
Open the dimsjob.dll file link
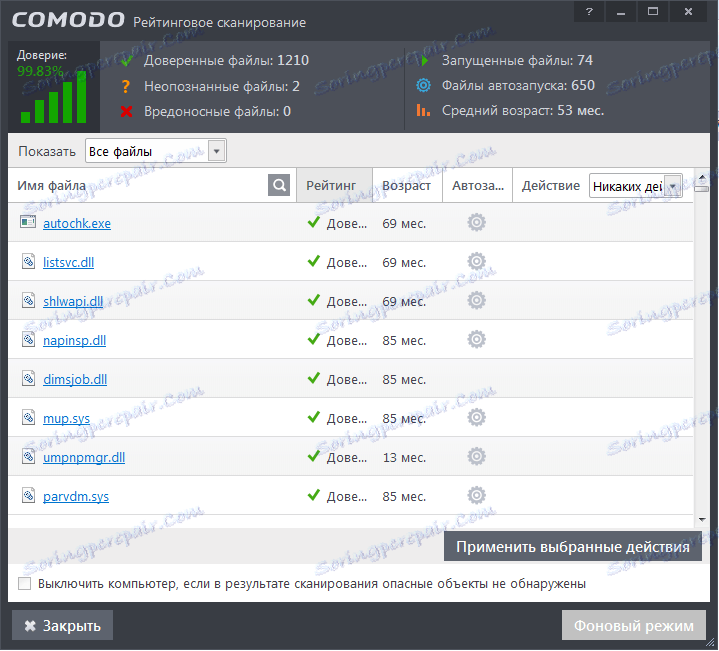click(x=75, y=380)
